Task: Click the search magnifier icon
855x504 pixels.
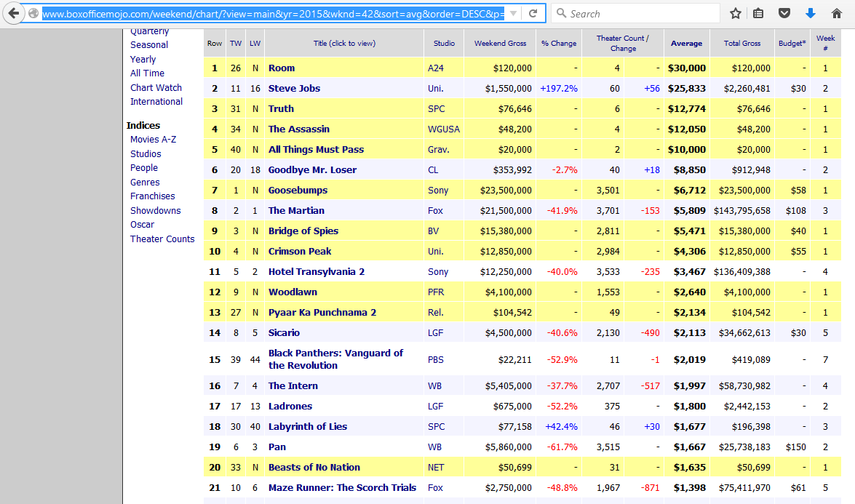Action: [x=561, y=13]
